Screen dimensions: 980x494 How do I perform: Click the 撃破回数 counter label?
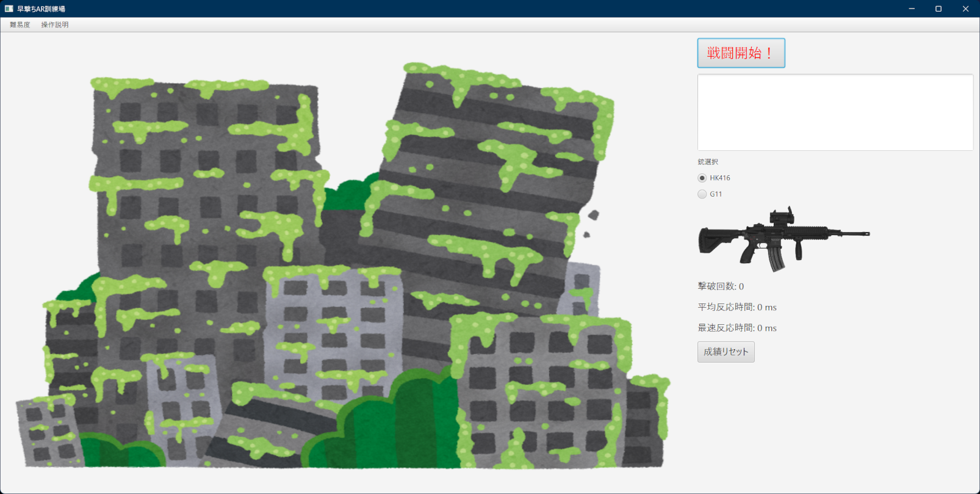click(x=721, y=286)
